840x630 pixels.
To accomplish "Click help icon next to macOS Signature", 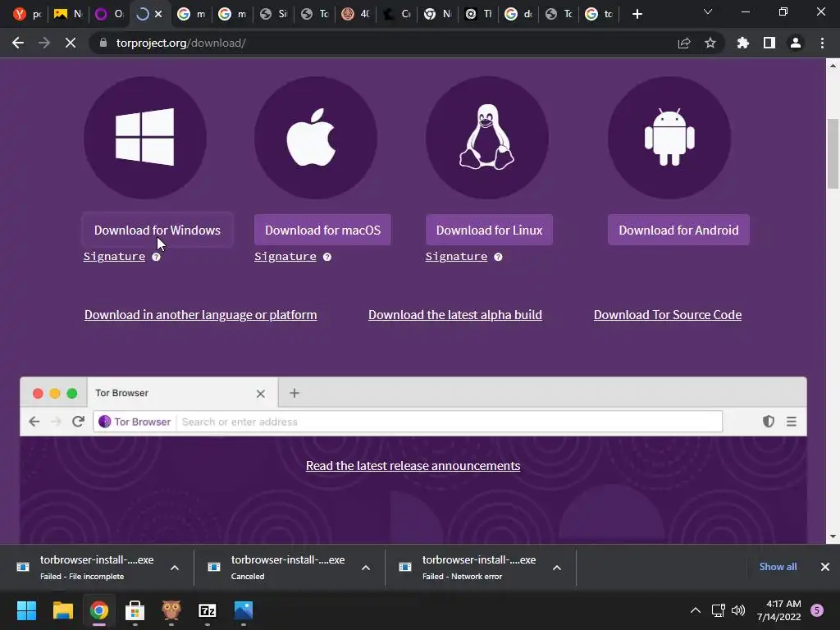I will 327,257.
